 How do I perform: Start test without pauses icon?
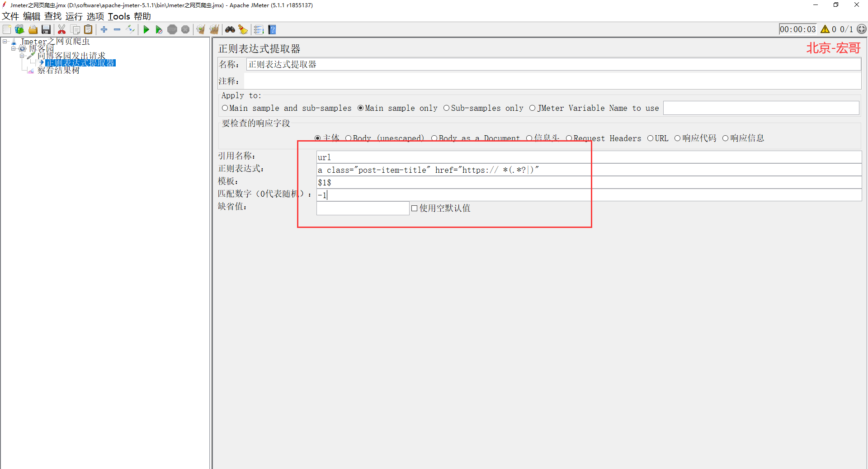click(159, 30)
